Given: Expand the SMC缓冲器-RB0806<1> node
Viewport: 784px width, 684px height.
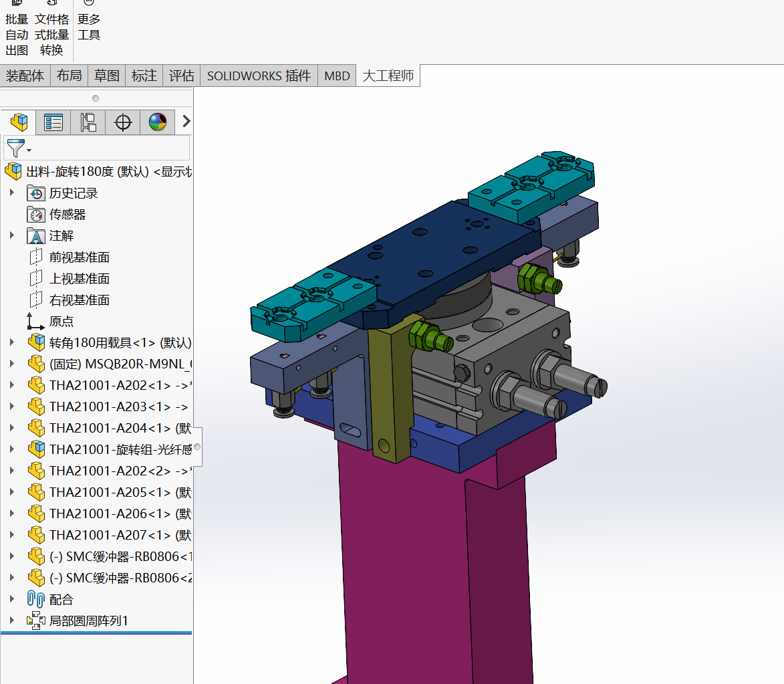Looking at the screenshot, I should 12,556.
